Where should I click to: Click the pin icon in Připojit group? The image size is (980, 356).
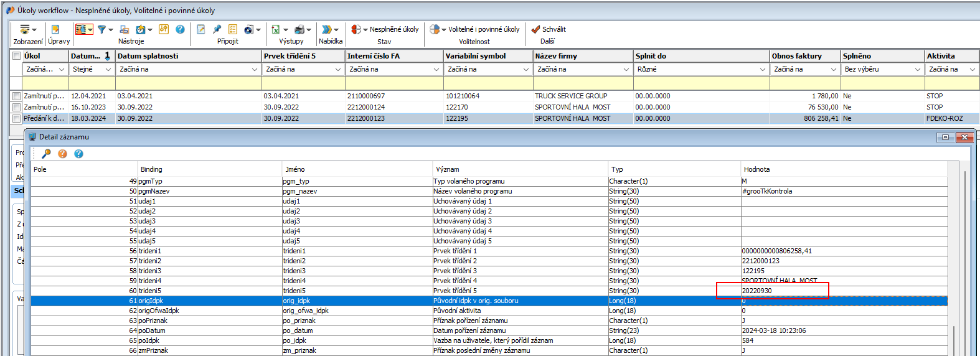coord(217,29)
